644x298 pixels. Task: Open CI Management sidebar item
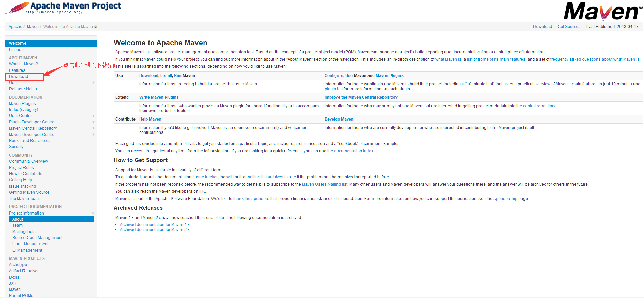tap(27, 250)
